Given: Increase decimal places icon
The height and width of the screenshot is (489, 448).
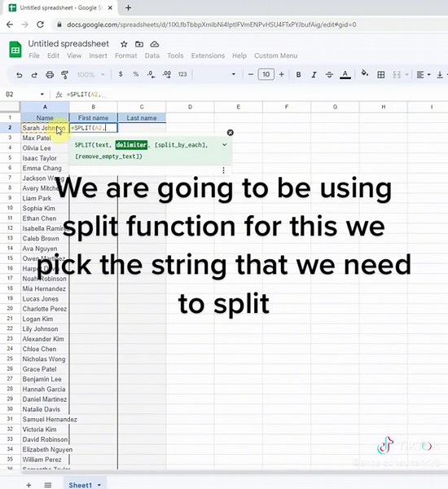Looking at the screenshot, I should point(167,74).
